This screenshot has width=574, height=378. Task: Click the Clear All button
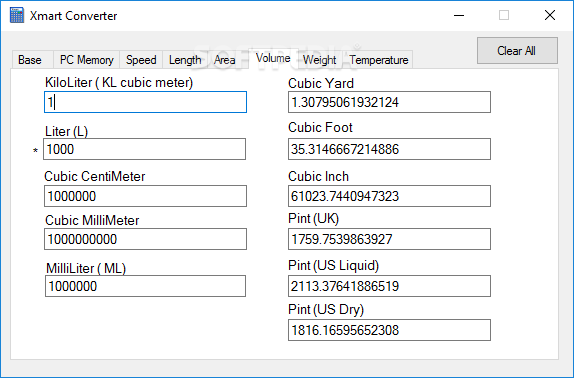(x=517, y=50)
